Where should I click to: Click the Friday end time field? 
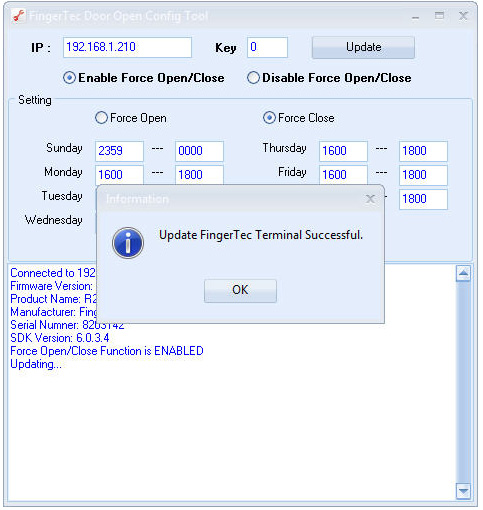click(423, 175)
